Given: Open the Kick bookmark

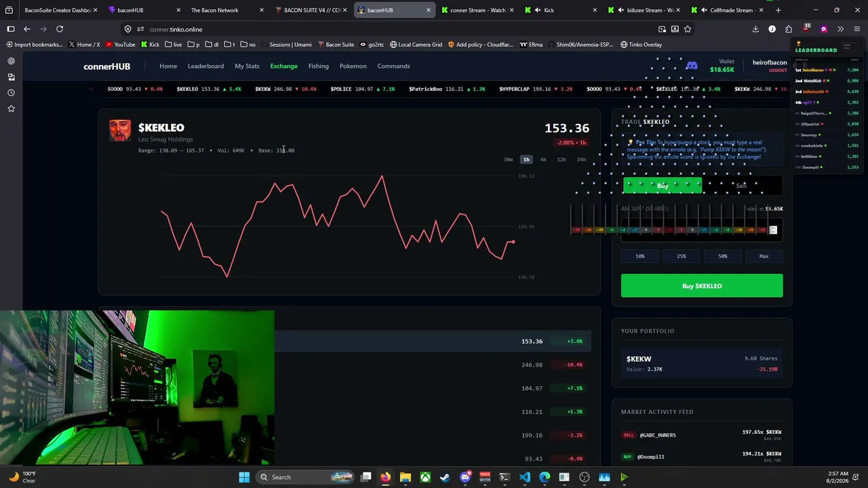Looking at the screenshot, I should coord(150,45).
